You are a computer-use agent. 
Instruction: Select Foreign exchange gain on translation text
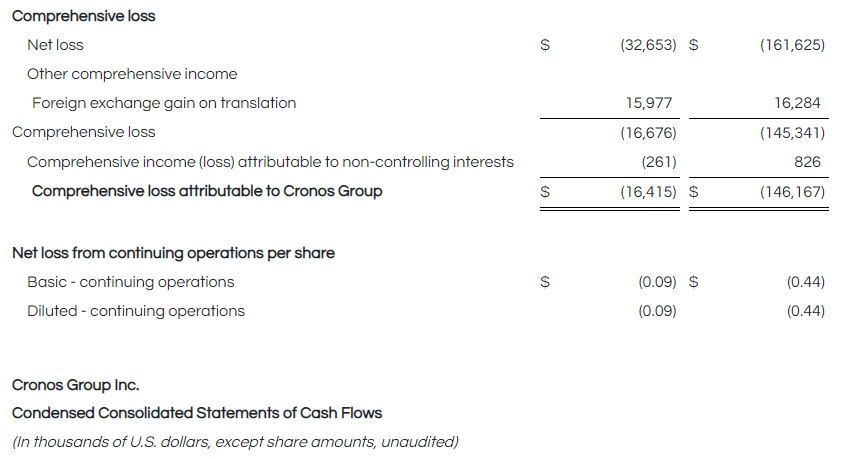click(164, 103)
